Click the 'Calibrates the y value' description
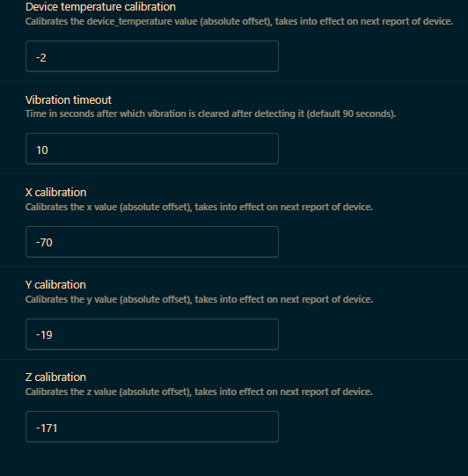The height and width of the screenshot is (476, 468). (x=199, y=299)
